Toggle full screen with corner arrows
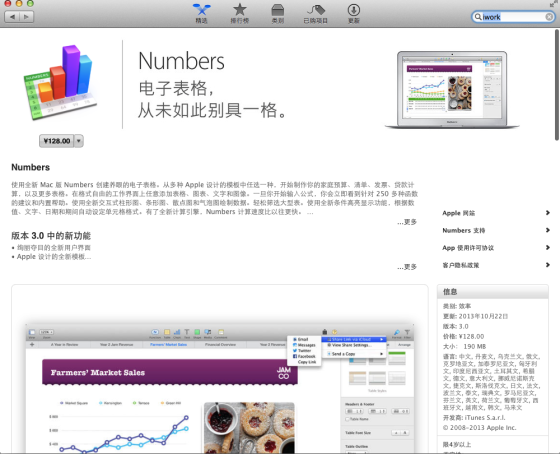 click(553, 4)
